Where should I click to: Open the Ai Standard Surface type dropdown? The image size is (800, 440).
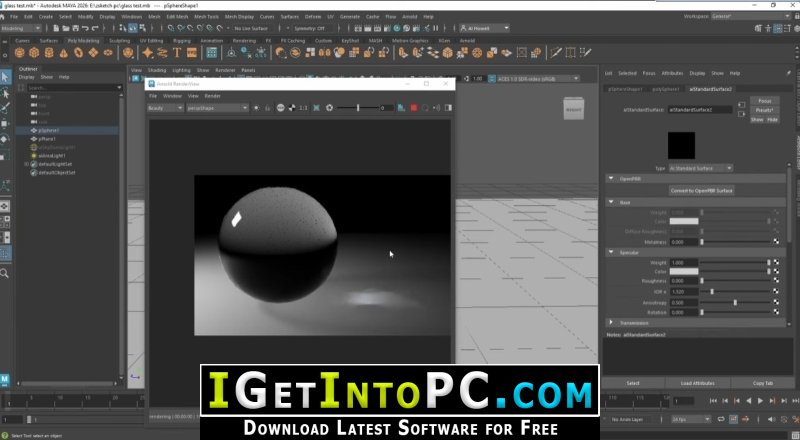[701, 168]
